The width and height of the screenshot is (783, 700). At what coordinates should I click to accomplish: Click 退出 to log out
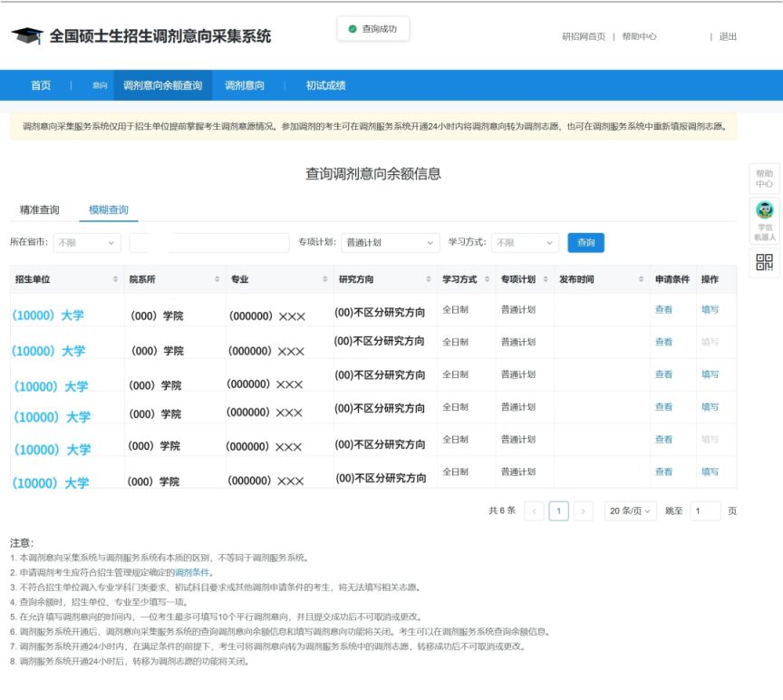(x=730, y=37)
